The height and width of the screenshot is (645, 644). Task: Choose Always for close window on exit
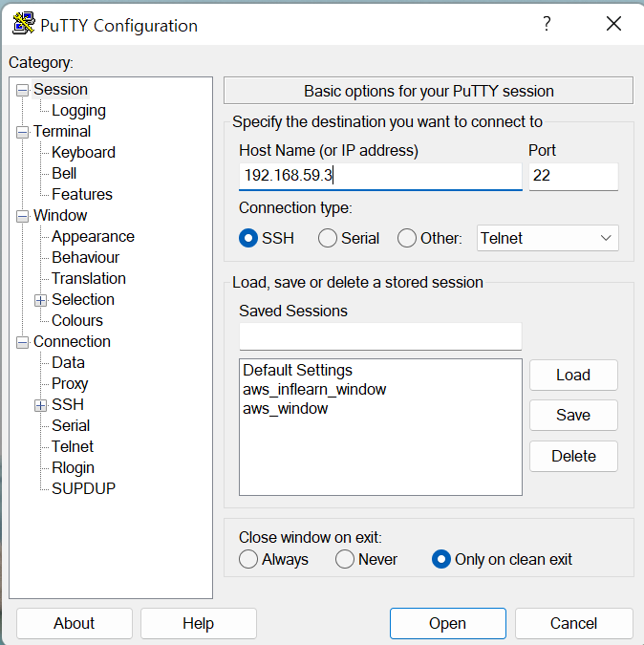coord(248,559)
